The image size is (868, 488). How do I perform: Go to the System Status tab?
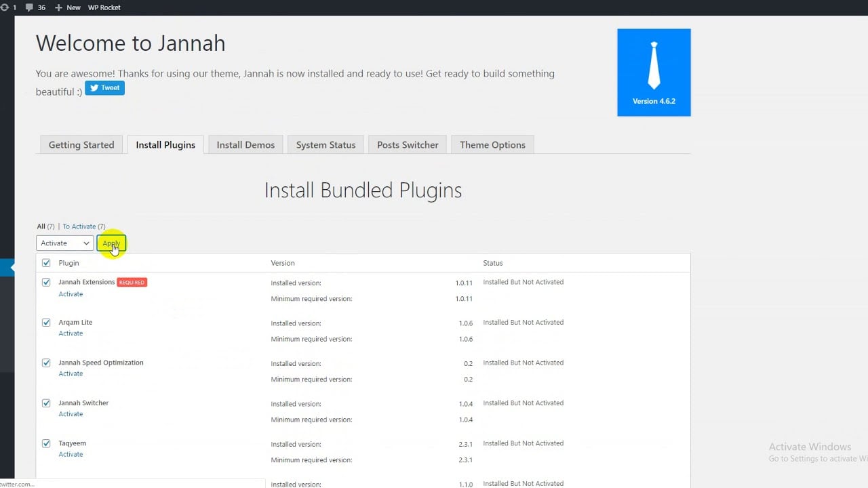pos(325,145)
